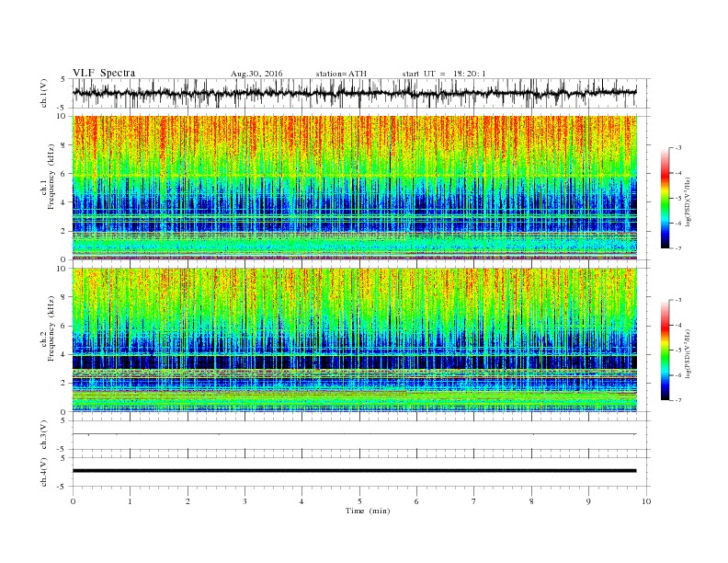728x563 pixels.
Task: Click the "4" kHz tick on ch.2 frequency axis
Action: pyautogui.click(x=64, y=354)
